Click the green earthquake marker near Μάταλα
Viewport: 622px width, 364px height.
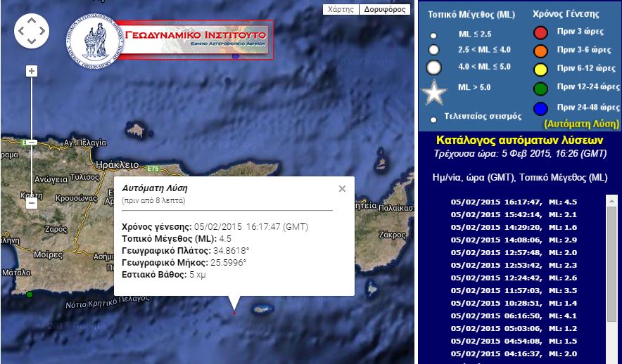(29, 294)
